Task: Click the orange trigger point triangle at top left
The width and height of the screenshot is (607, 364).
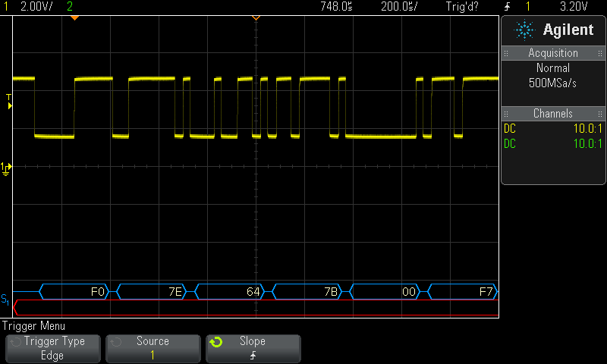Action: click(x=74, y=17)
